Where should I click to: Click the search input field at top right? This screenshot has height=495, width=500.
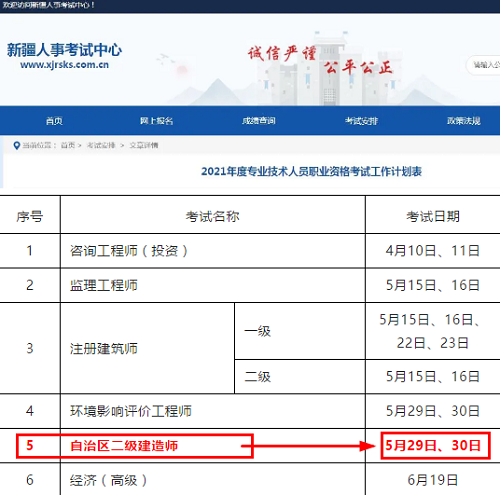[x=483, y=65]
